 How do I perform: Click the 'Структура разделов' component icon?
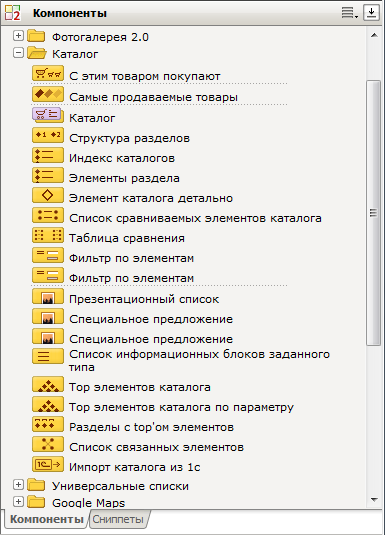coord(48,135)
